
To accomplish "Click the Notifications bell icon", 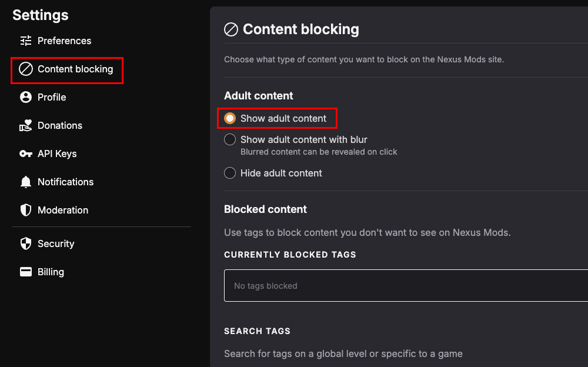I will pyautogui.click(x=25, y=182).
